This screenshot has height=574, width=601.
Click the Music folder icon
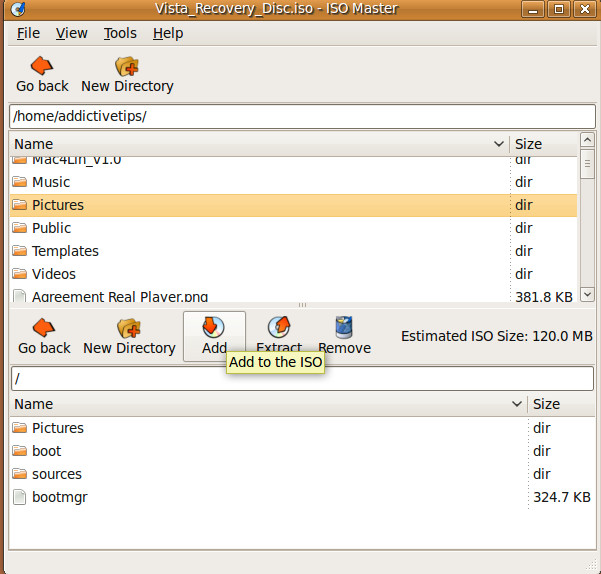pos(19,181)
